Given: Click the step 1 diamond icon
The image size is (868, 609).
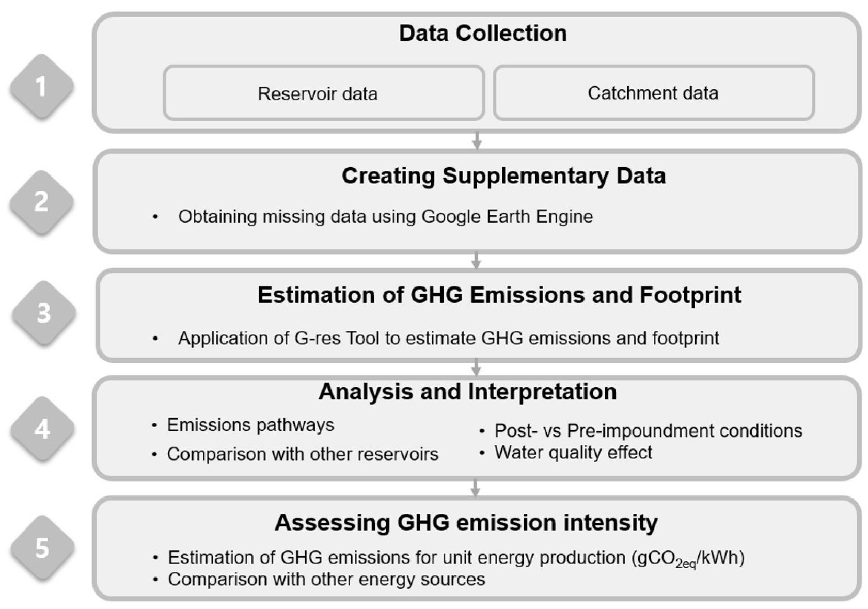Looking at the screenshot, I should [42, 86].
